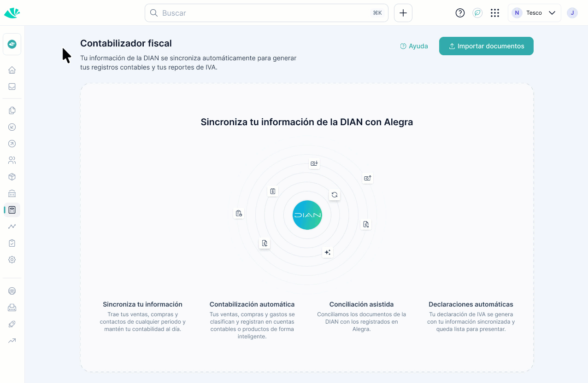
Task: Open the zigzag line chart sidebar icon
Action: tap(12, 226)
